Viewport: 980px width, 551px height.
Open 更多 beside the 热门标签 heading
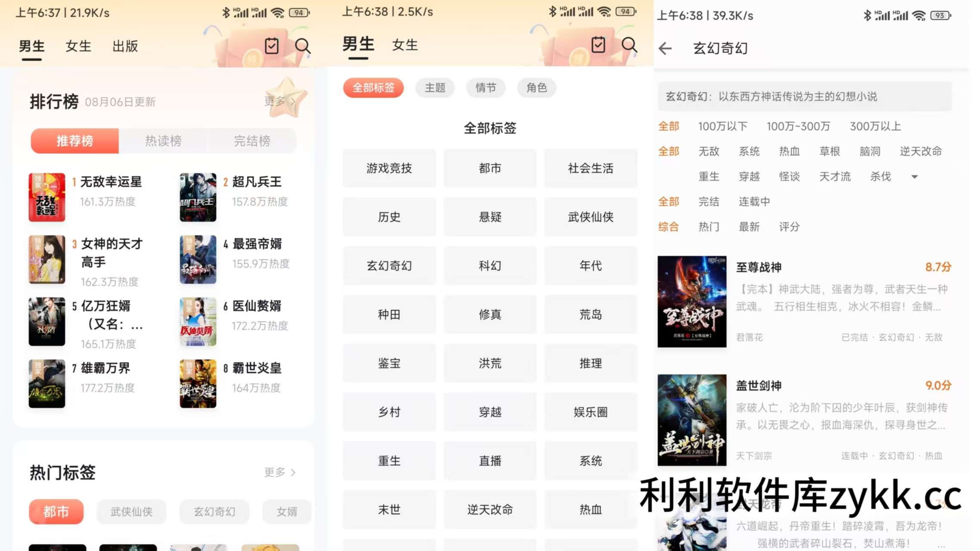pos(280,472)
